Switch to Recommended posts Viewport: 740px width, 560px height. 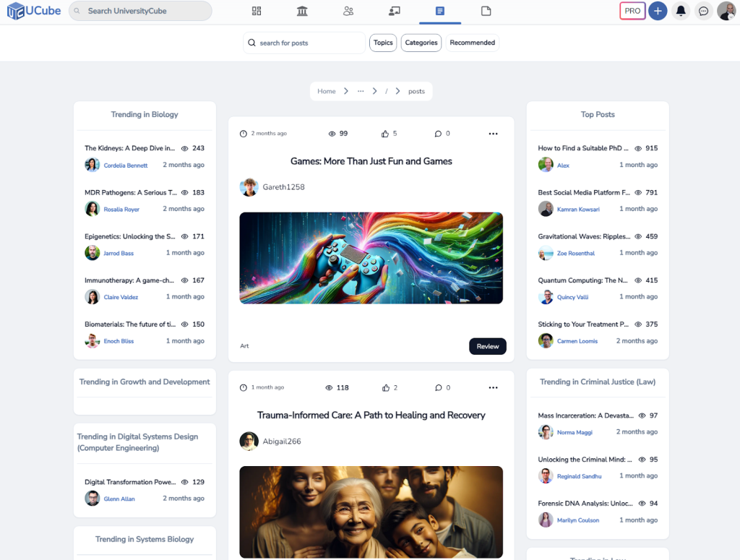pyautogui.click(x=472, y=43)
